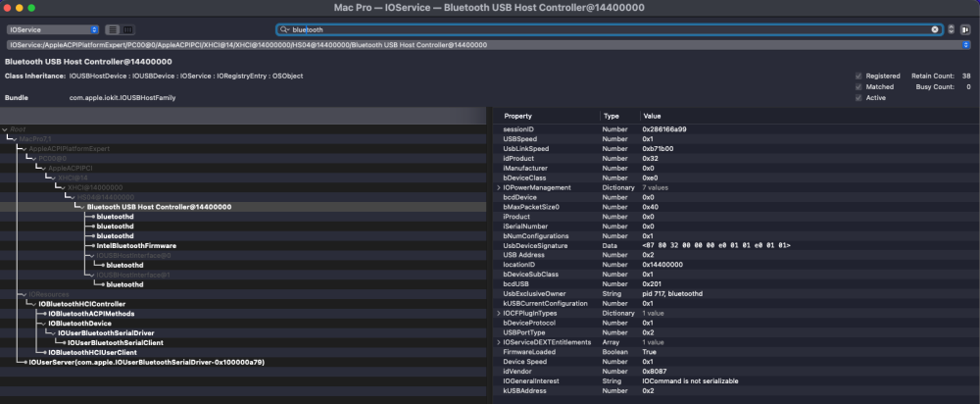Select the bDeviceClass property row
This screenshot has width=980, height=404.
point(736,177)
